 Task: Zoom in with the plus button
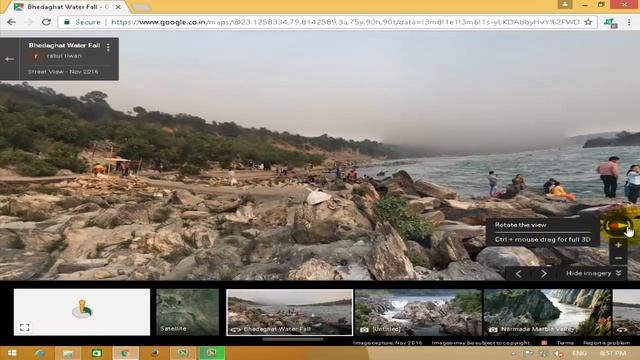pos(618,245)
